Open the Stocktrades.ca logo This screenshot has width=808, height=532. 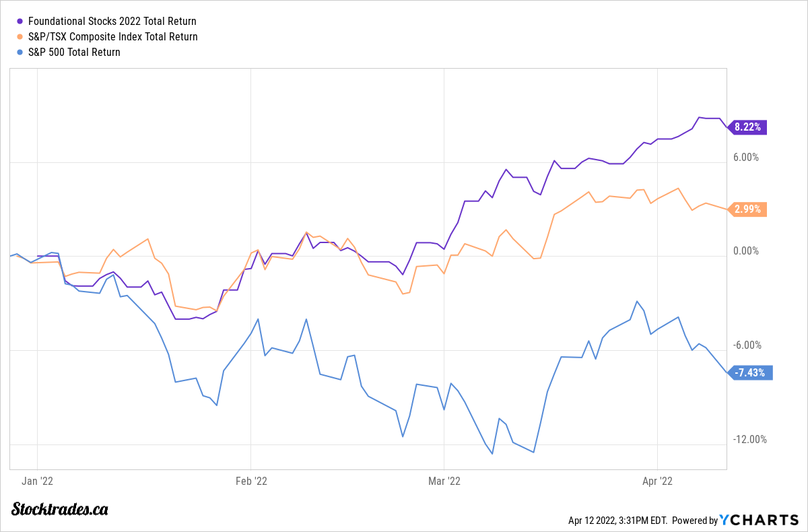60,509
